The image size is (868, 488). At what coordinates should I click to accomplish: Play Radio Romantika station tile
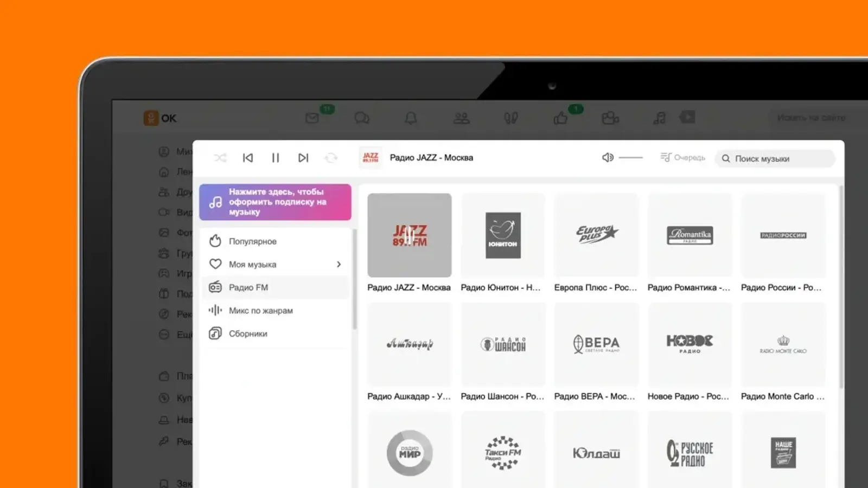pyautogui.click(x=690, y=235)
